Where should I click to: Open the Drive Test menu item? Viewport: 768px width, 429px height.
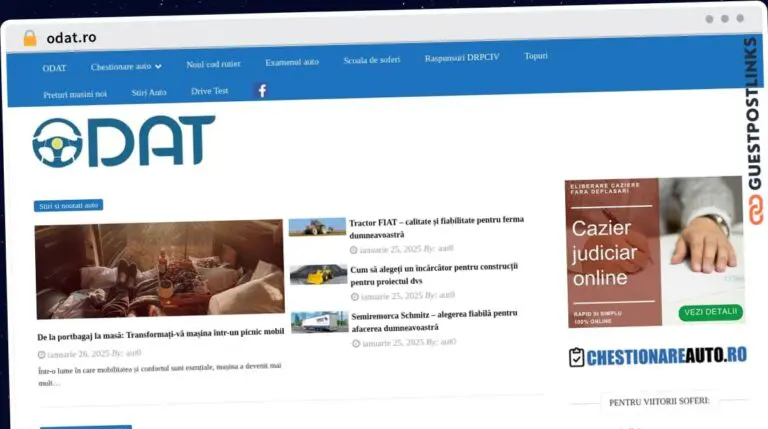[x=210, y=91]
